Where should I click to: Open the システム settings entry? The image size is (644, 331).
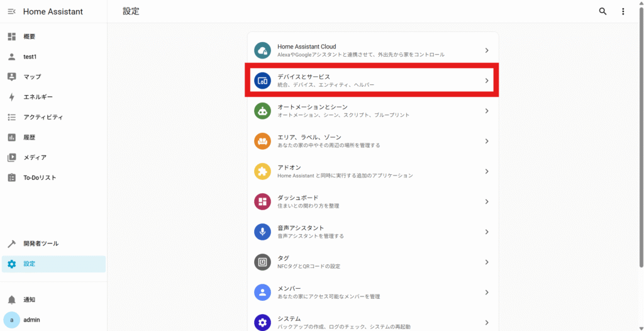click(372, 322)
